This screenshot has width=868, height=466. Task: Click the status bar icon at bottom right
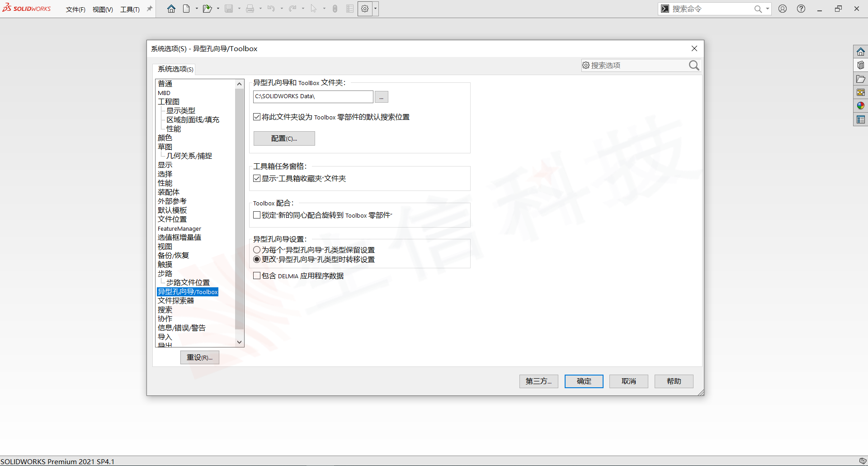click(863, 461)
